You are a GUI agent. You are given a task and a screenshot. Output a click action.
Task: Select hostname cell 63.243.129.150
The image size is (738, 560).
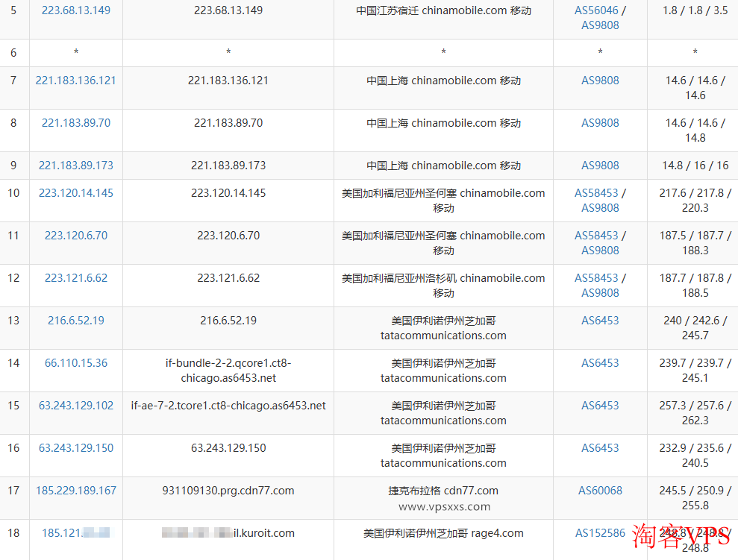click(x=228, y=456)
